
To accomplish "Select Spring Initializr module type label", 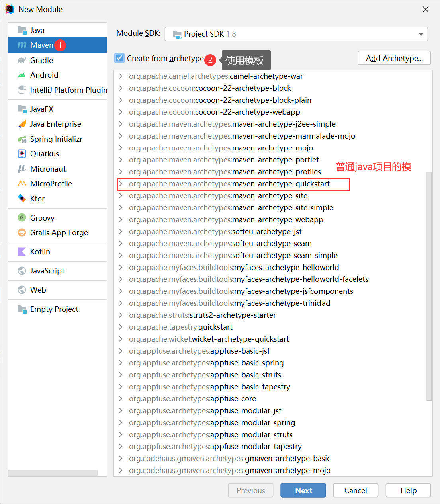I will tap(56, 139).
